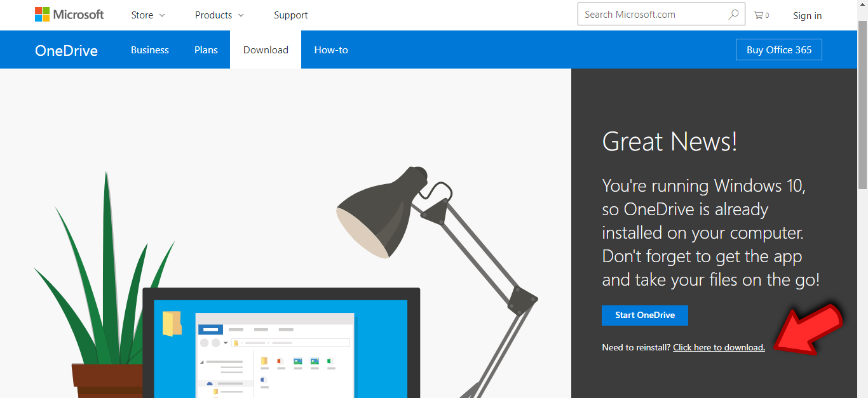The height and width of the screenshot is (398, 868).
Task: Open the Plans tab
Action: point(206,50)
